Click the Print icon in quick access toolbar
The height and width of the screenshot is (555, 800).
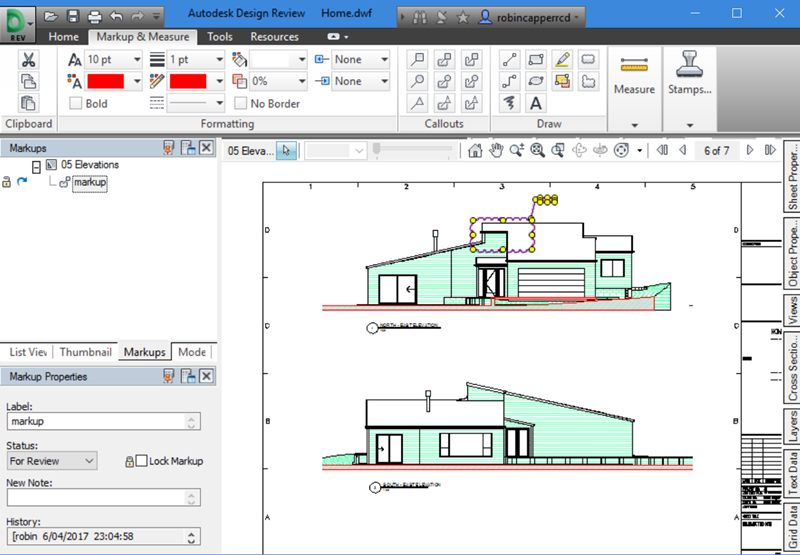pos(93,16)
